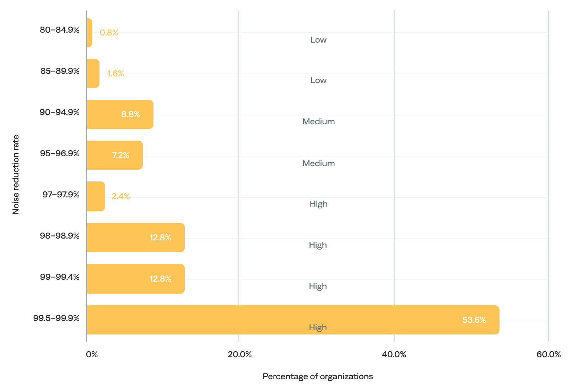
Task: Click the 97–97.9% category label
Action: [x=61, y=195]
